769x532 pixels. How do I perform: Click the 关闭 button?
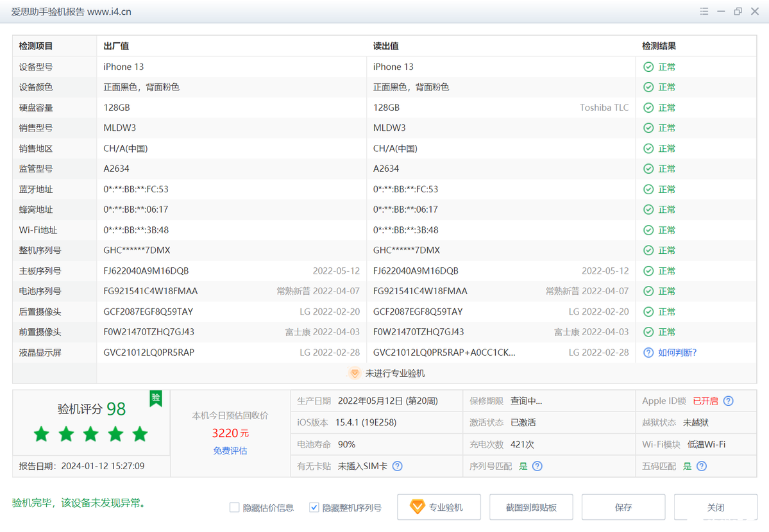(716, 507)
